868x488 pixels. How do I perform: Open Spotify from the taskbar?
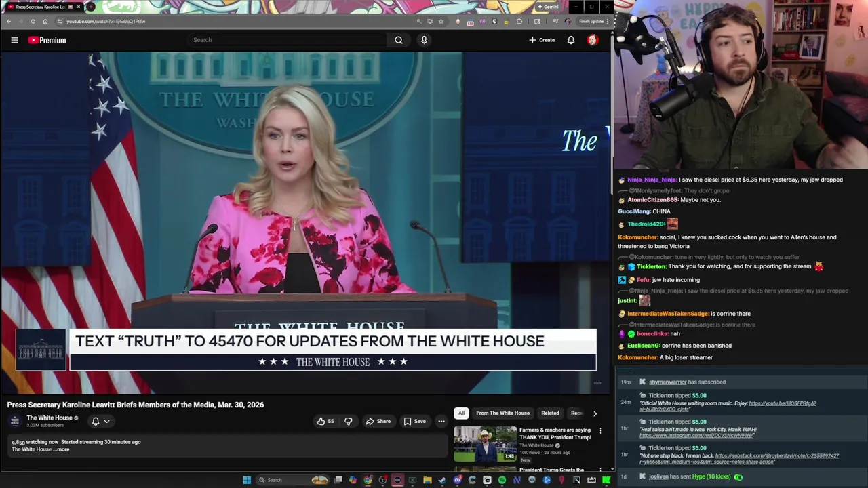(502, 480)
